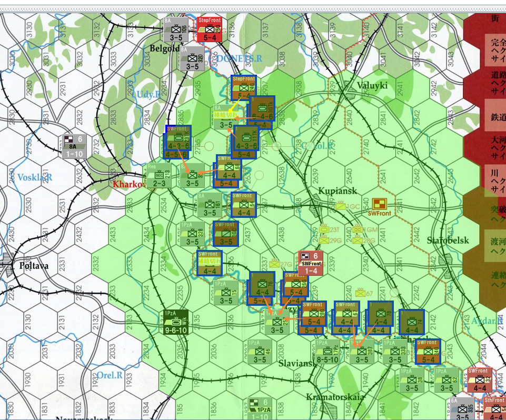Select the StepFront 24G counter

pyautogui.click(x=244, y=88)
